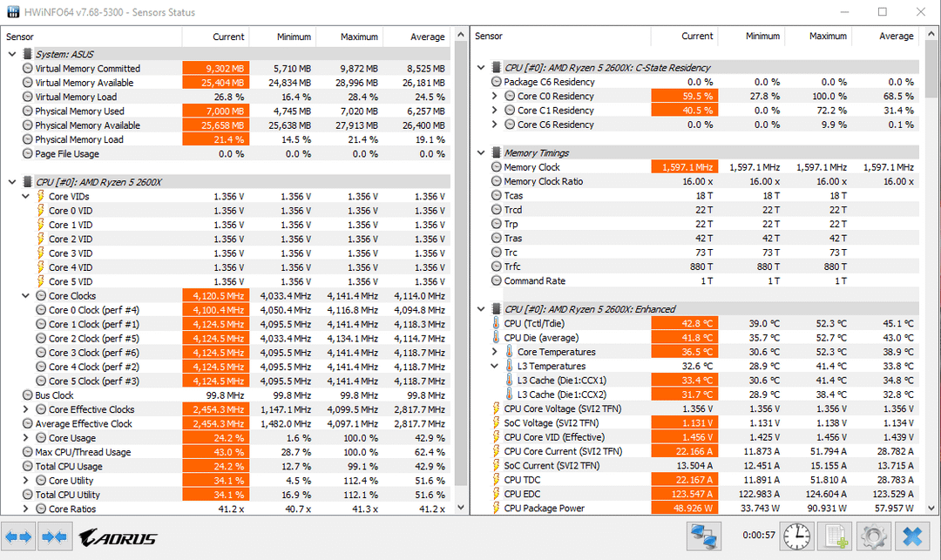Collapse the Memory Timings group

point(481,153)
